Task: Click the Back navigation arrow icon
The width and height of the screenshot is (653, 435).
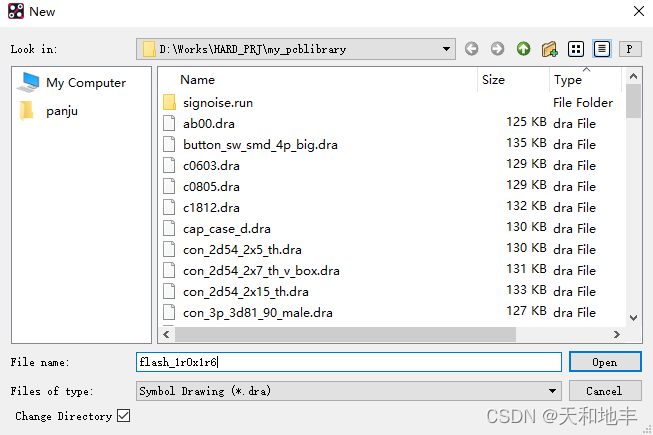Action: coord(471,49)
